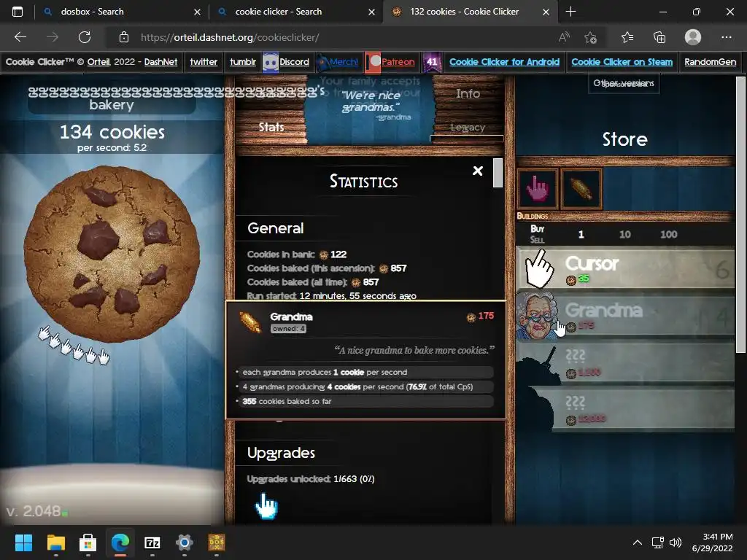
Task: Close the dosbox - Search tab
Action: coord(197,12)
